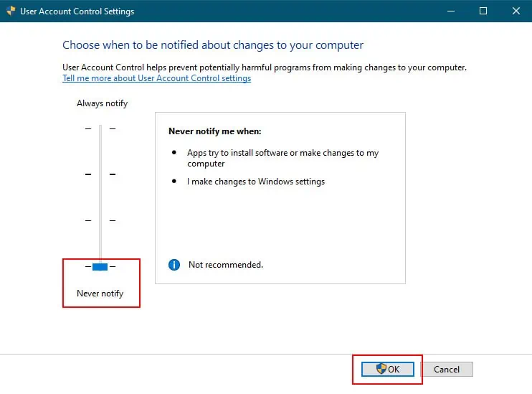The height and width of the screenshot is (394, 532).
Task: Set slider to the third tick level
Action: pyautogui.click(x=100, y=220)
